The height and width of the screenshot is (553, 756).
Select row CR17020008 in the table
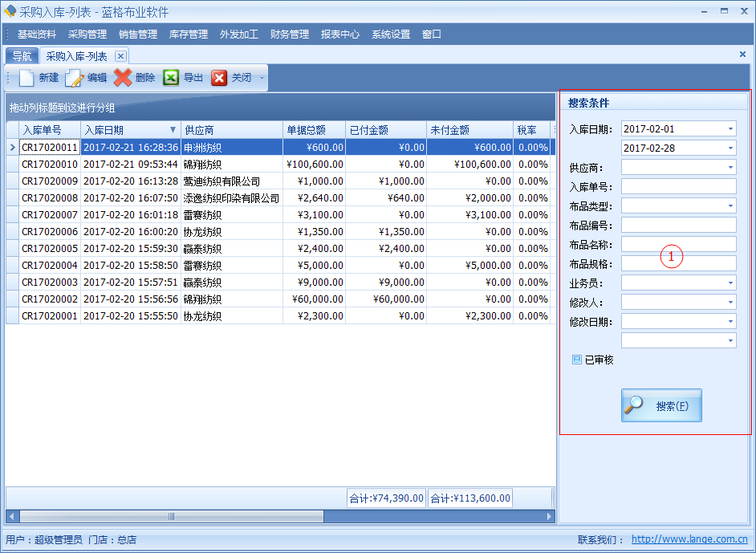point(50,198)
